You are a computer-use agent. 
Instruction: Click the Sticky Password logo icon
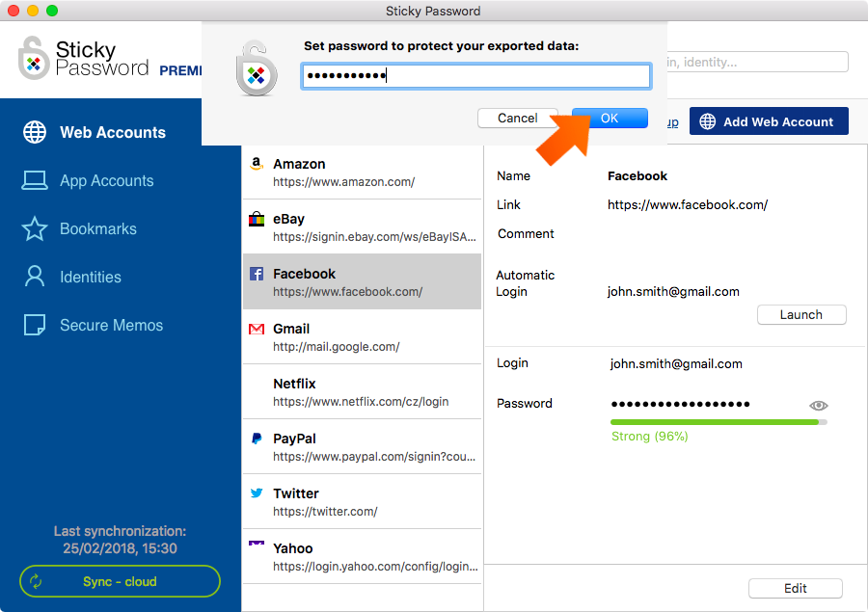(x=34, y=59)
